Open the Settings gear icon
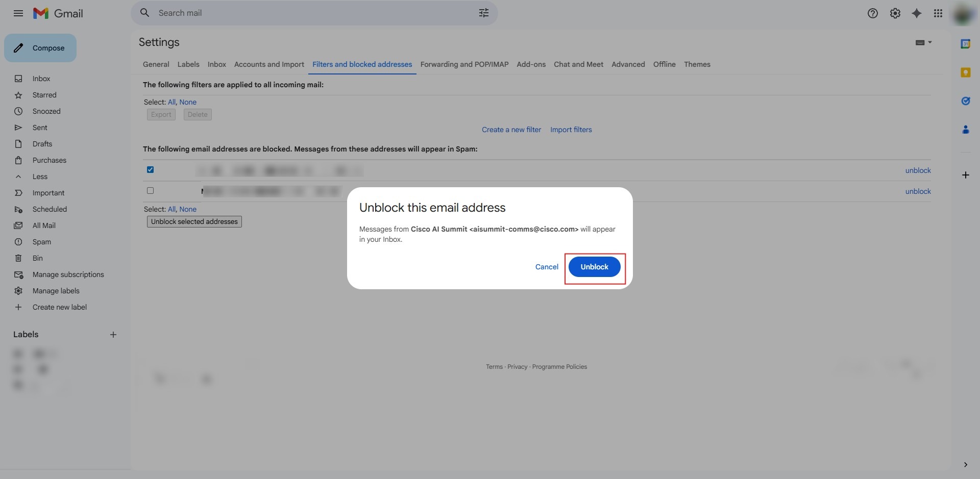Image resolution: width=980 pixels, height=479 pixels. coord(895,13)
